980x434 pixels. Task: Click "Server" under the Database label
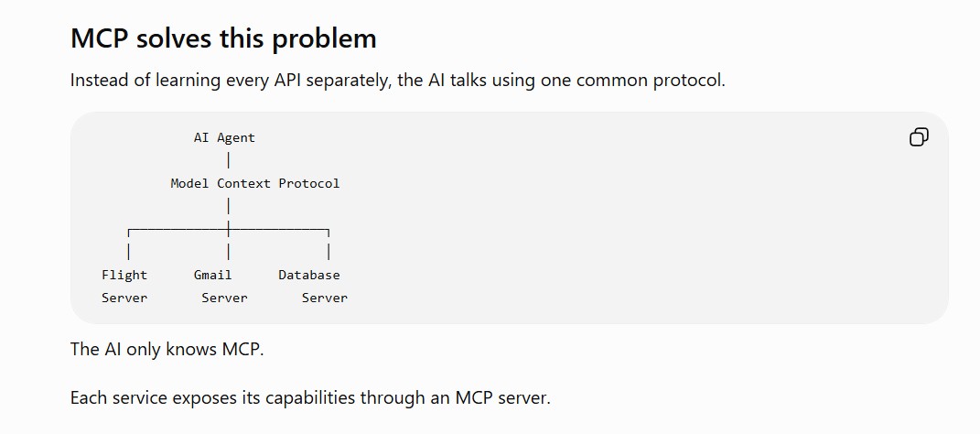[x=324, y=298]
